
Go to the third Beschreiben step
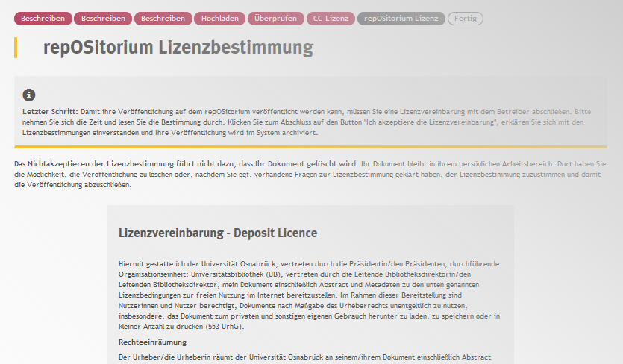(x=163, y=19)
